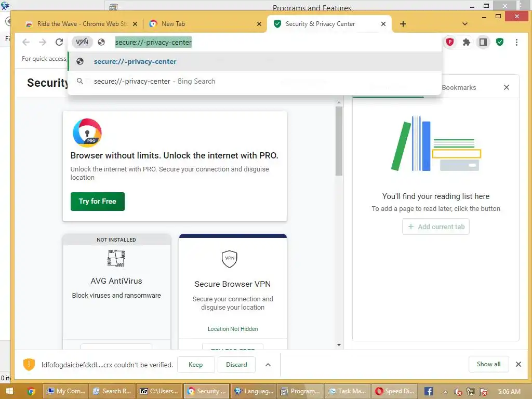Image resolution: width=532 pixels, height=399 pixels.
Task: Click the network tray icon
Action: 471,392
